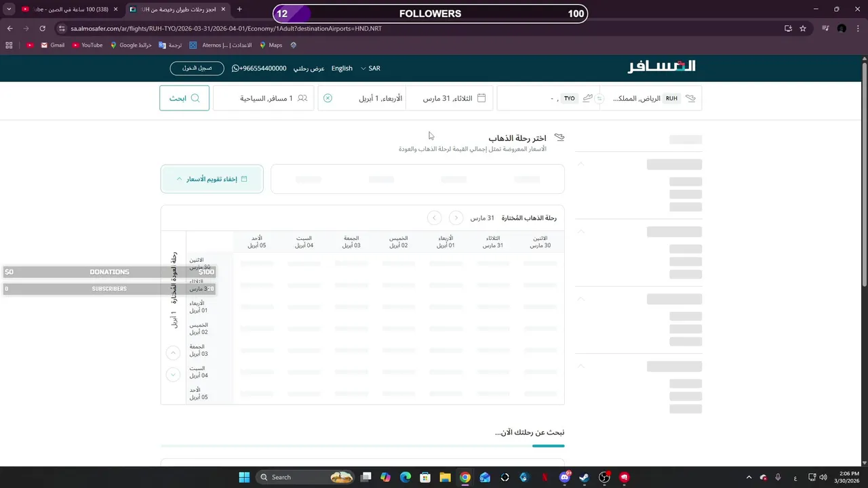Go to next departure dates arrow
868x488 pixels.
(x=435, y=218)
